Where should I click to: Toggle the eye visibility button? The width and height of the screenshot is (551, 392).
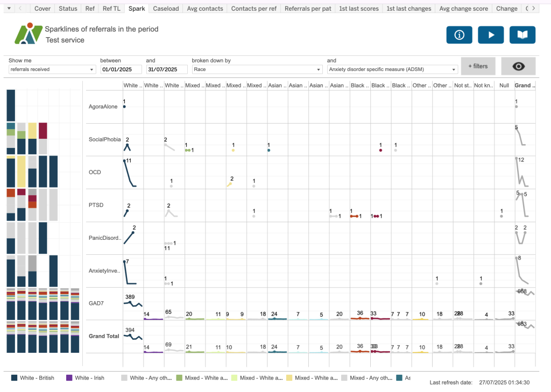click(518, 66)
